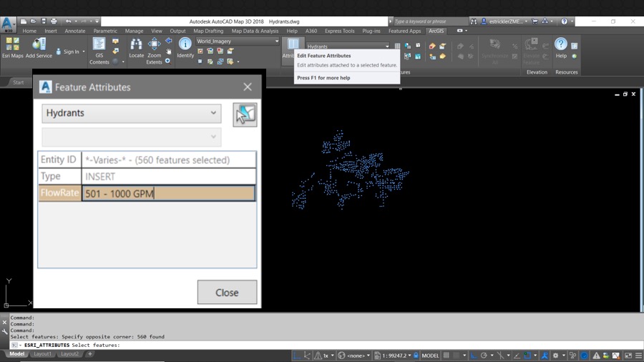Screen dimensions: 644x362
Task: Click the workspace gear icon in status bar
Action: [x=556, y=356]
